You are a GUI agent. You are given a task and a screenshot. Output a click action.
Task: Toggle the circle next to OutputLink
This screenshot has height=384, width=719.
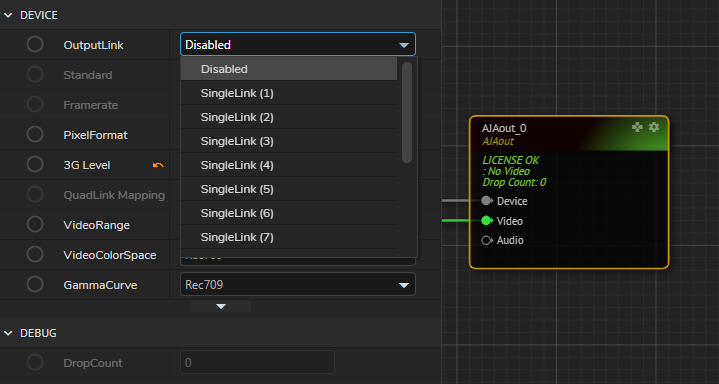pos(35,45)
